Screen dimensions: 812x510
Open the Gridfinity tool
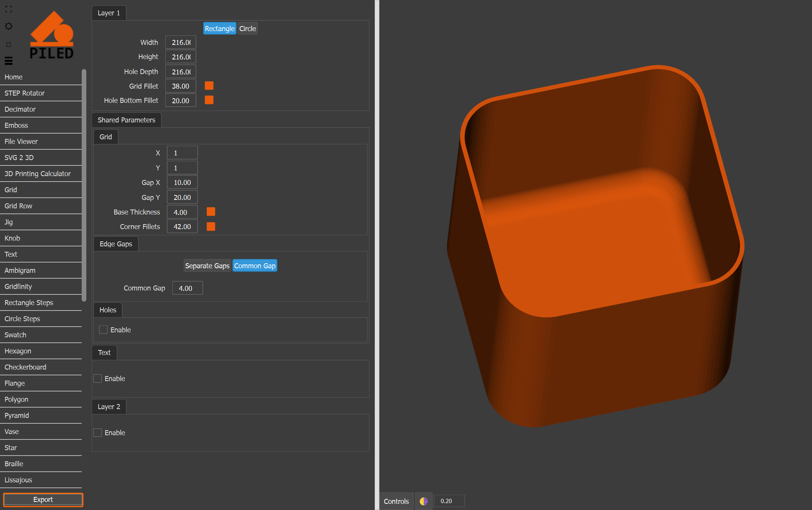coord(41,287)
